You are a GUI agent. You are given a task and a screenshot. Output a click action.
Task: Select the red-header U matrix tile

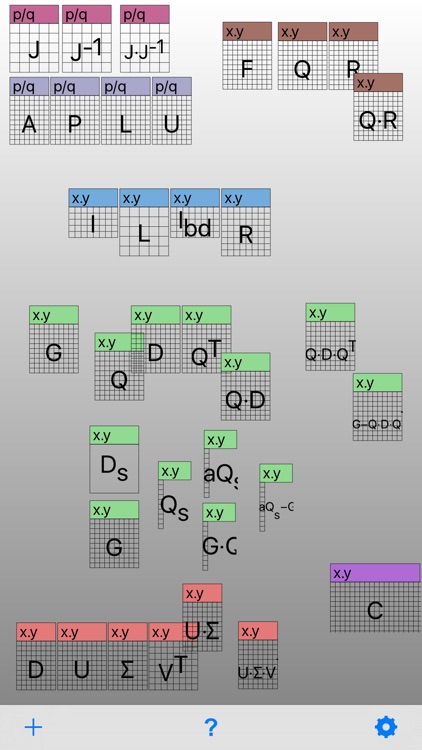[82, 656]
